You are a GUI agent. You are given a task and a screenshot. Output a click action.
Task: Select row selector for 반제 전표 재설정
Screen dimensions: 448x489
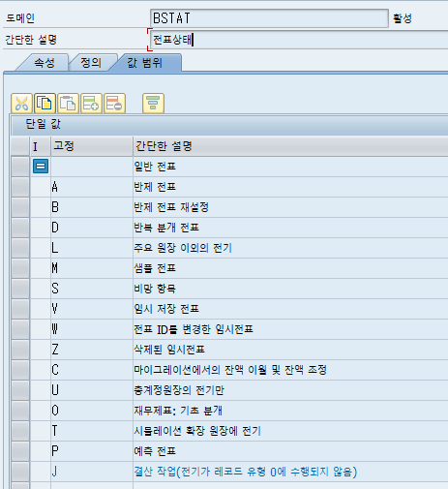pyautogui.click(x=20, y=207)
